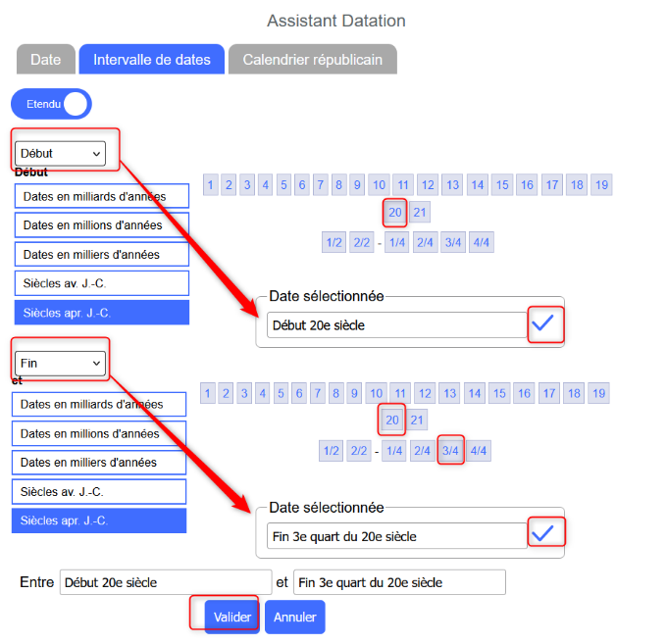Pick the 4/4 quarter in the upper section
Image resolution: width=667 pixels, height=644 pixels.
tap(482, 243)
